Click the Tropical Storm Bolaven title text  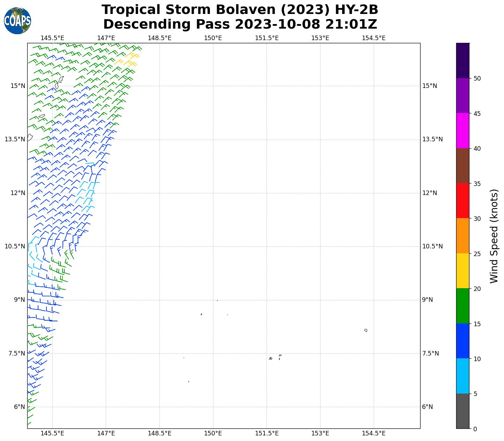[240, 10]
